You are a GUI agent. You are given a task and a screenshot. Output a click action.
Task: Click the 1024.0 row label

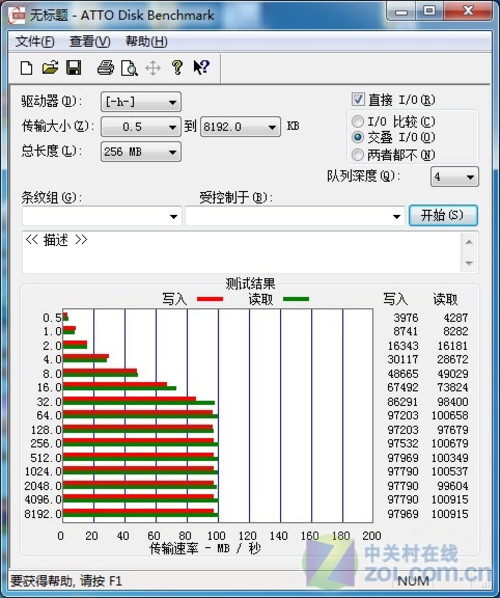(x=43, y=472)
